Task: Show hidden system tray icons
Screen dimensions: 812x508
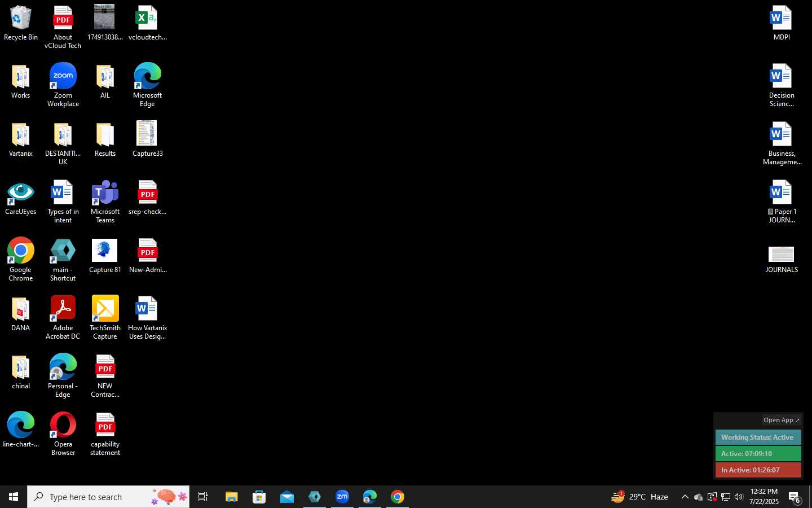Action: pyautogui.click(x=685, y=497)
